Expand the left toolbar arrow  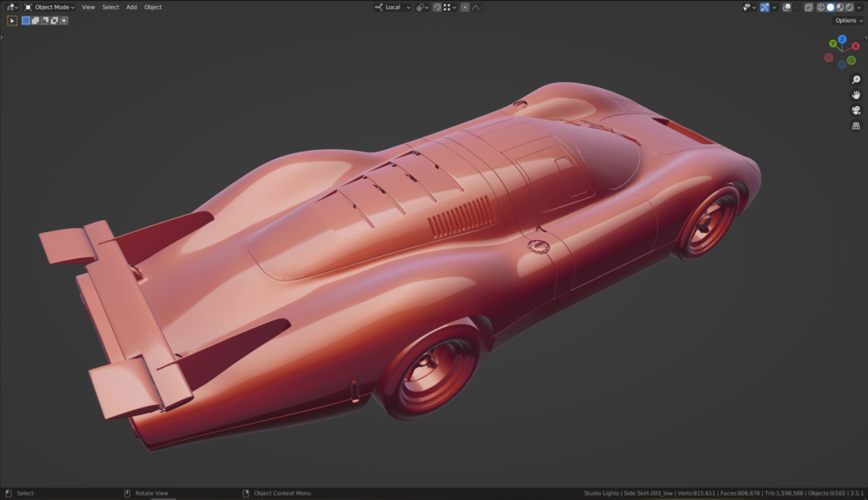coord(2,37)
